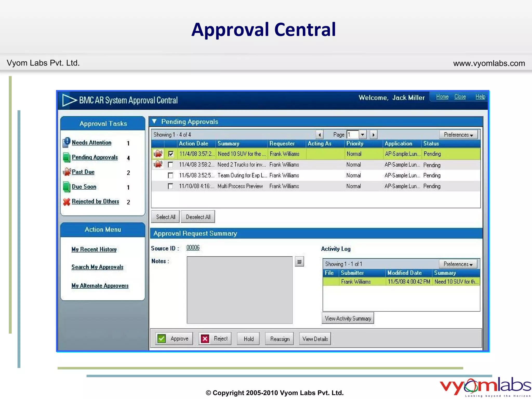The height and width of the screenshot is (399, 532).
Task: Open Rejected by Others link
Action: pyautogui.click(x=95, y=201)
